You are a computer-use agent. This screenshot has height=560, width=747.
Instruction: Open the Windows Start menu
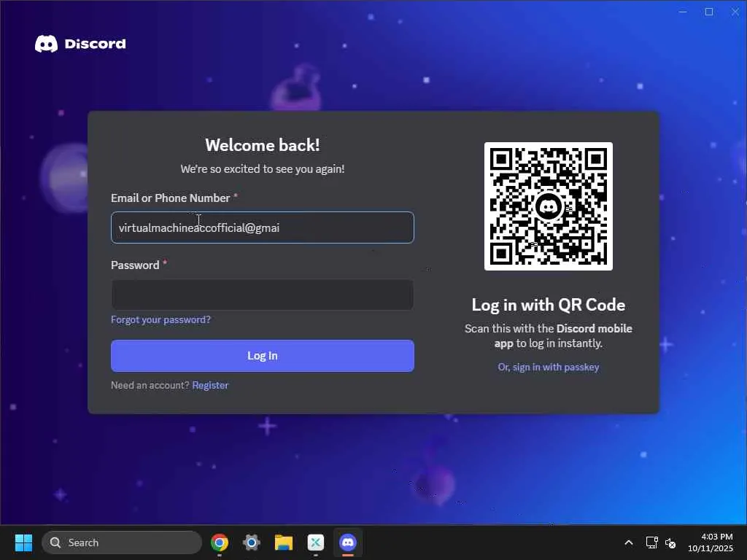coord(23,542)
